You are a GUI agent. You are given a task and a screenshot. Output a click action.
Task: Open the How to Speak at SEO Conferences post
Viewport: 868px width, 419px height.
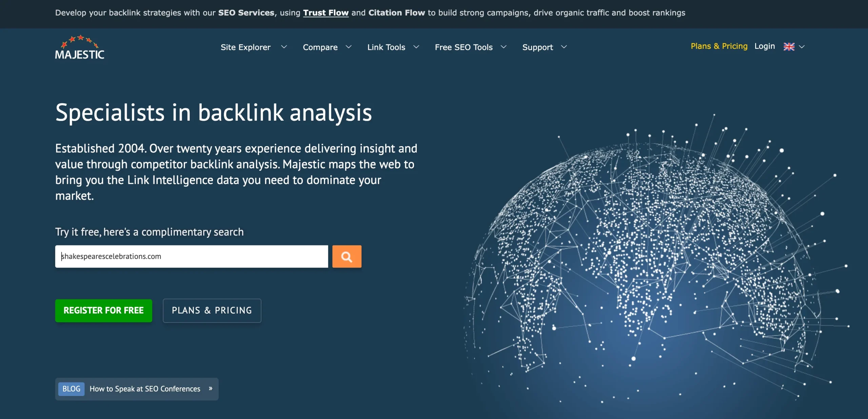[x=145, y=389]
